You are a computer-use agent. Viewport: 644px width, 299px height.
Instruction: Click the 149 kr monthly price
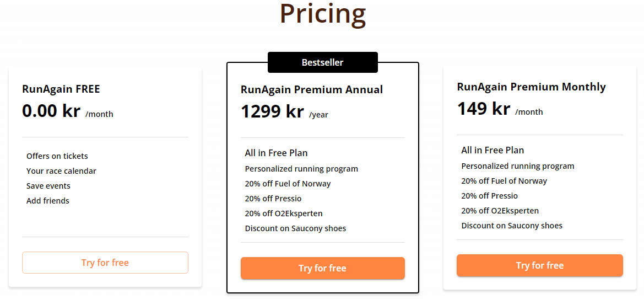click(484, 109)
